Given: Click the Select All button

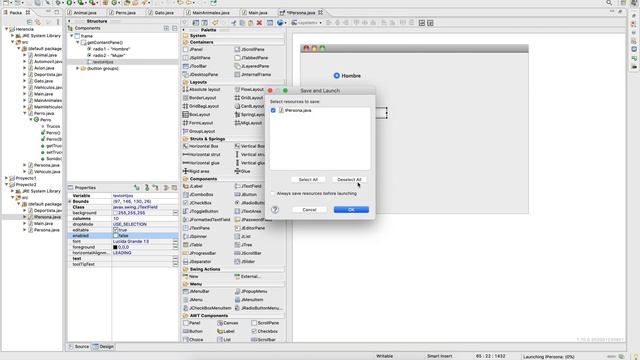Looking at the screenshot, I should click(308, 180).
